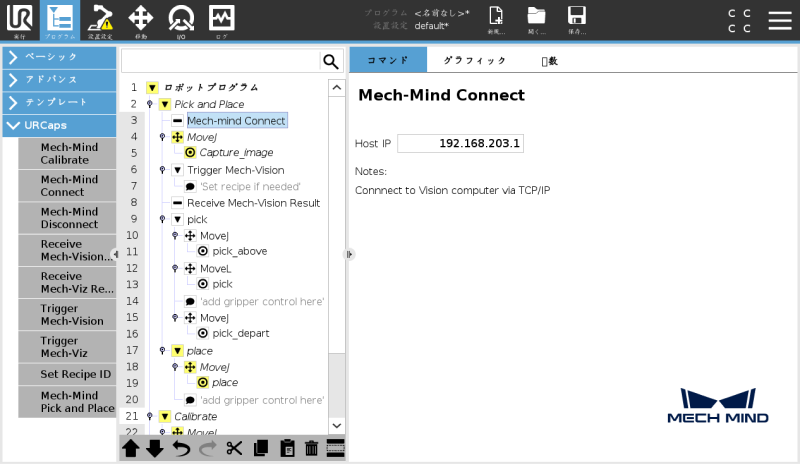Insert Receive Mech-Vision Result URCap
Image resolution: width=800 pixels, height=464 pixels.
click(68, 251)
